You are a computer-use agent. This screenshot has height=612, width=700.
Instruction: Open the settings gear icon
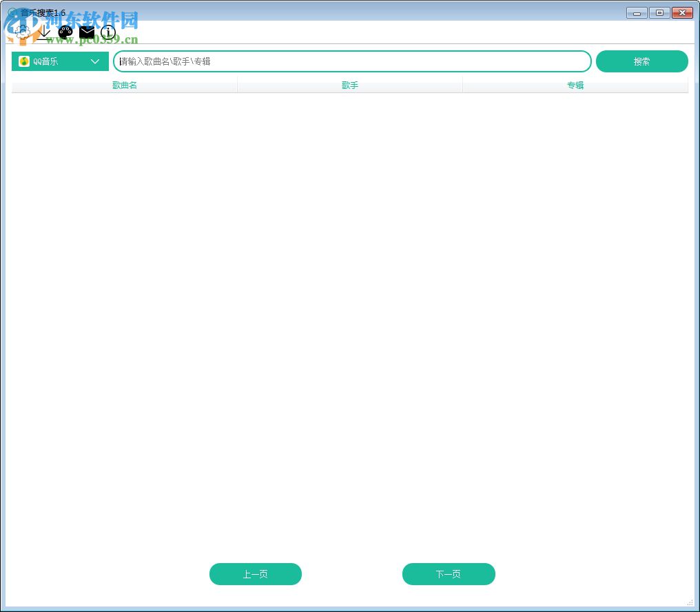coord(22,32)
